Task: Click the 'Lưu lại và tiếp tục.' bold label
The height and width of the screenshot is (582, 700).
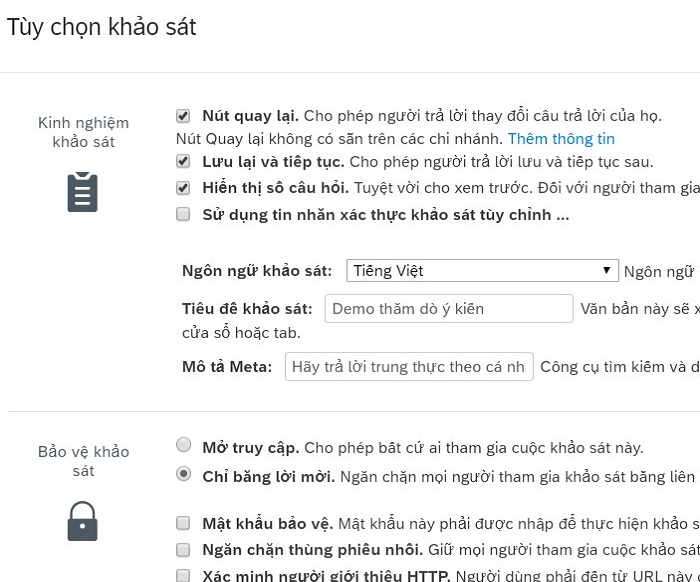Action: pyautogui.click(x=273, y=162)
